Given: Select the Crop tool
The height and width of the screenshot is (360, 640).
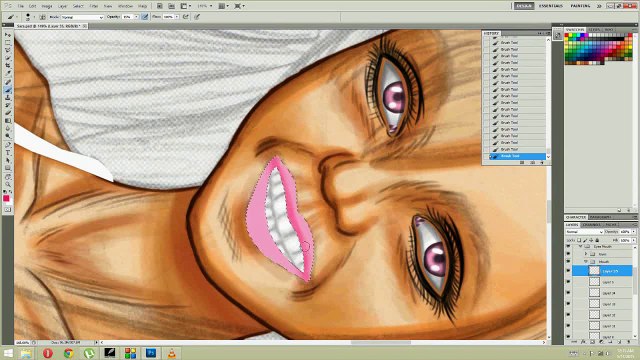Looking at the screenshot, I should 8,66.
